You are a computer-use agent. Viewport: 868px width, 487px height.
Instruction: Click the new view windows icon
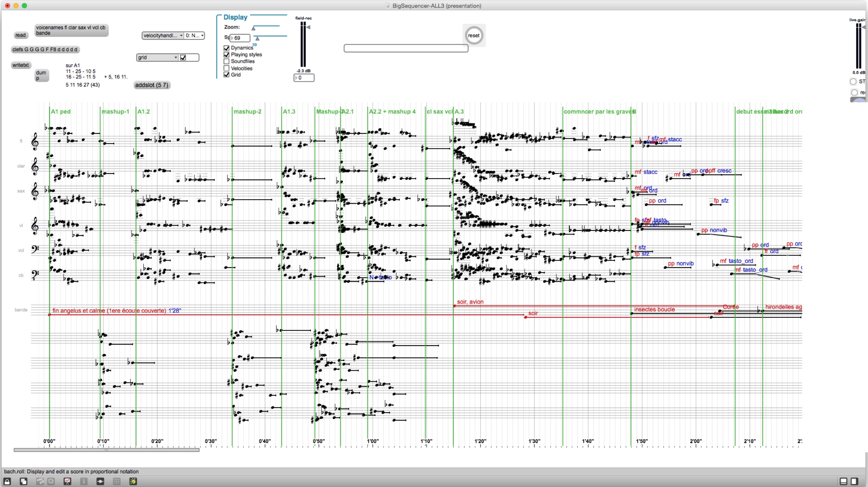[x=23, y=481]
